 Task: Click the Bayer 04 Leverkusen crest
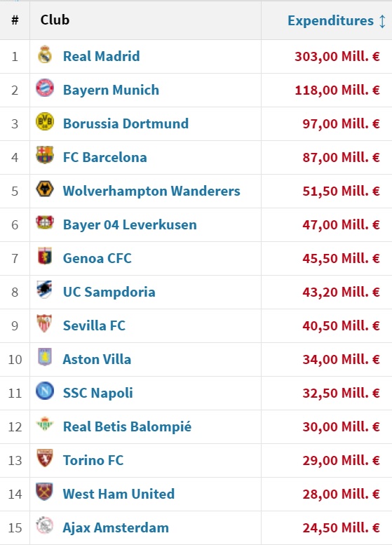coord(45,222)
